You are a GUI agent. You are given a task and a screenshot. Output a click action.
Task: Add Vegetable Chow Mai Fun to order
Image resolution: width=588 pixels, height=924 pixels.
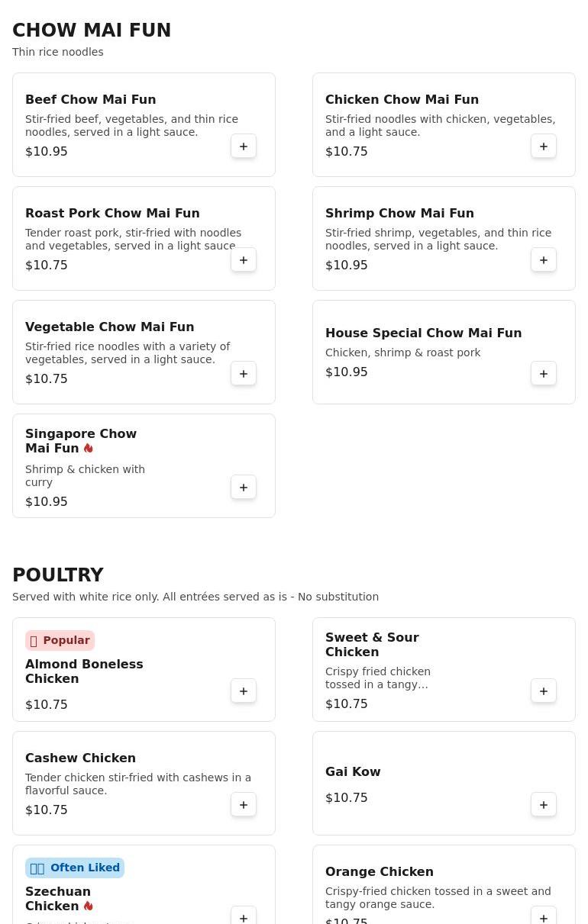pyautogui.click(x=244, y=374)
